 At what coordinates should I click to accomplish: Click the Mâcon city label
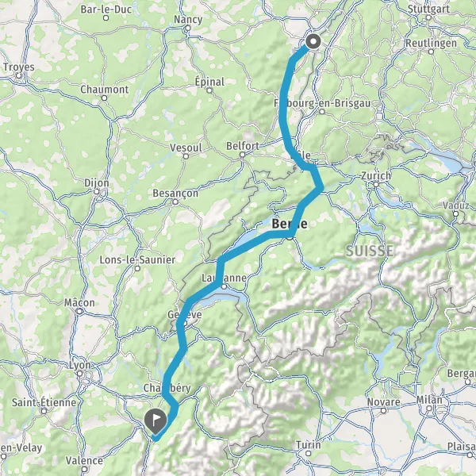[x=79, y=303]
